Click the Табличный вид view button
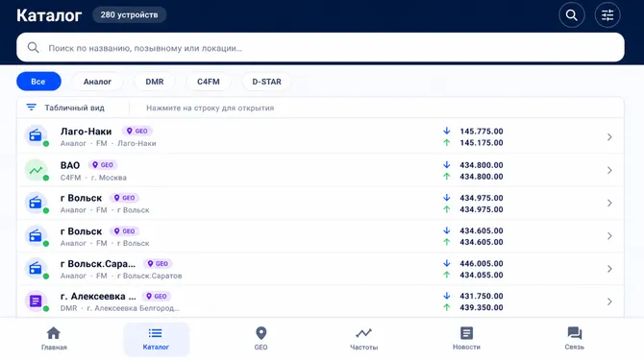This screenshot has height=361, width=644. [x=65, y=108]
